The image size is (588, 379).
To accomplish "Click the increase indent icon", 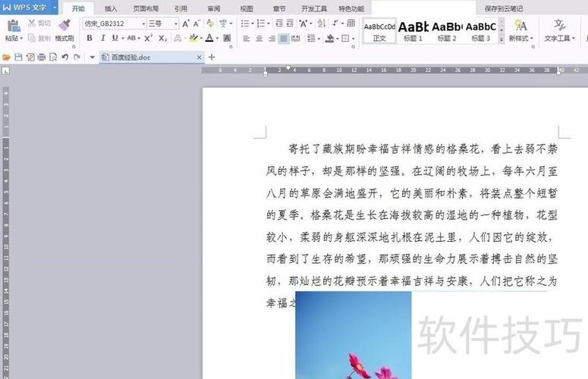I will 290,23.
